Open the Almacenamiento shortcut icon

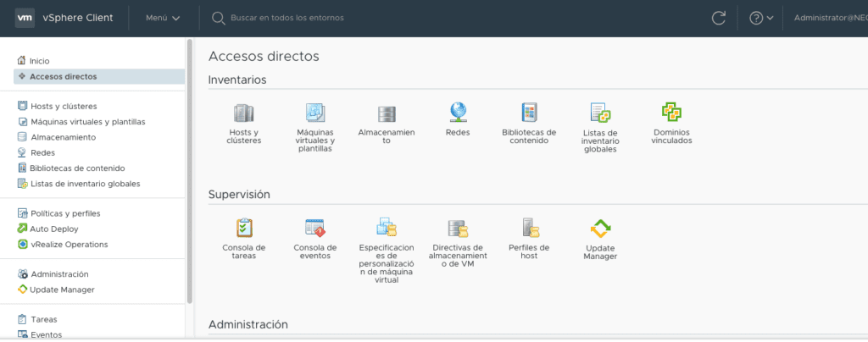coord(387,113)
